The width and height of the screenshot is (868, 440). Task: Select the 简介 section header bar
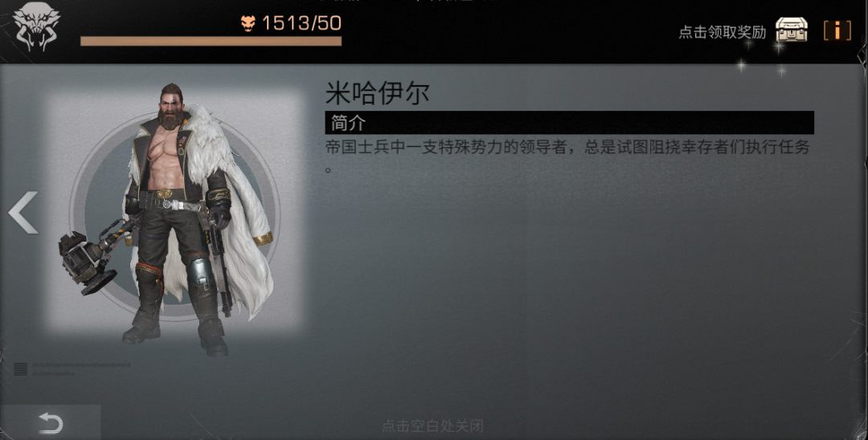point(569,123)
